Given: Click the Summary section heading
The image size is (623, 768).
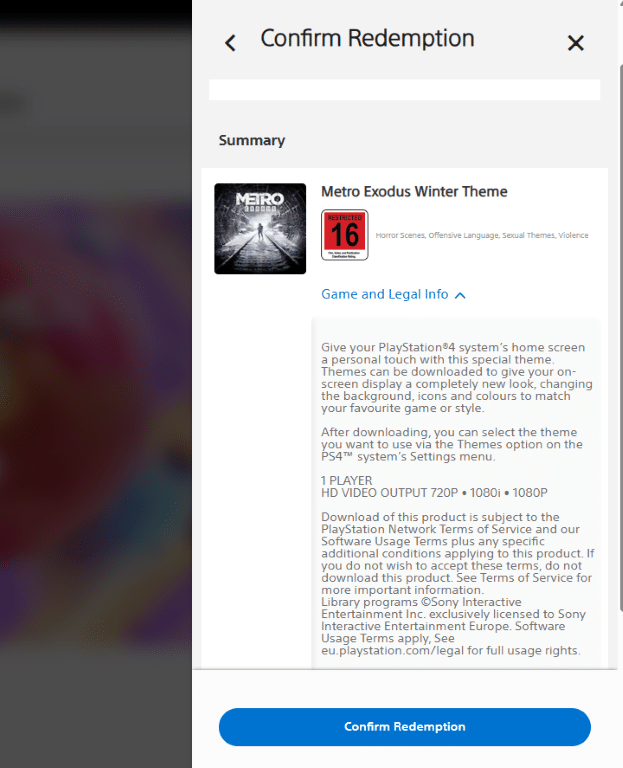Looking at the screenshot, I should pyautogui.click(x=252, y=141).
